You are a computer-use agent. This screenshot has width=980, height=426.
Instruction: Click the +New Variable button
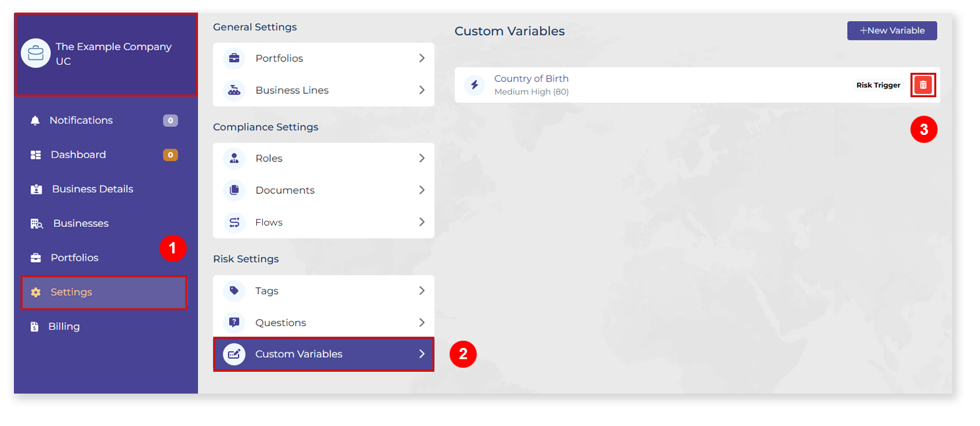click(x=892, y=30)
